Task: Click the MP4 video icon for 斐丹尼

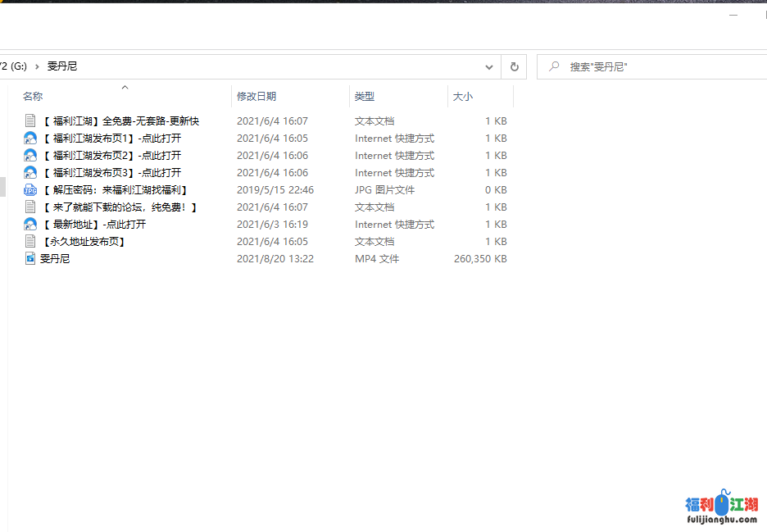Action: (30, 259)
